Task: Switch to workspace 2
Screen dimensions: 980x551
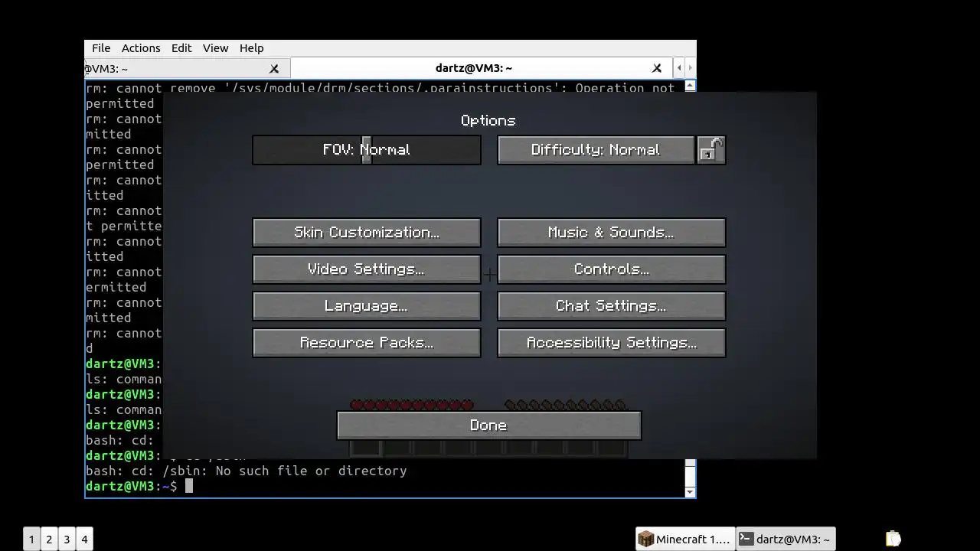Action: point(49,540)
